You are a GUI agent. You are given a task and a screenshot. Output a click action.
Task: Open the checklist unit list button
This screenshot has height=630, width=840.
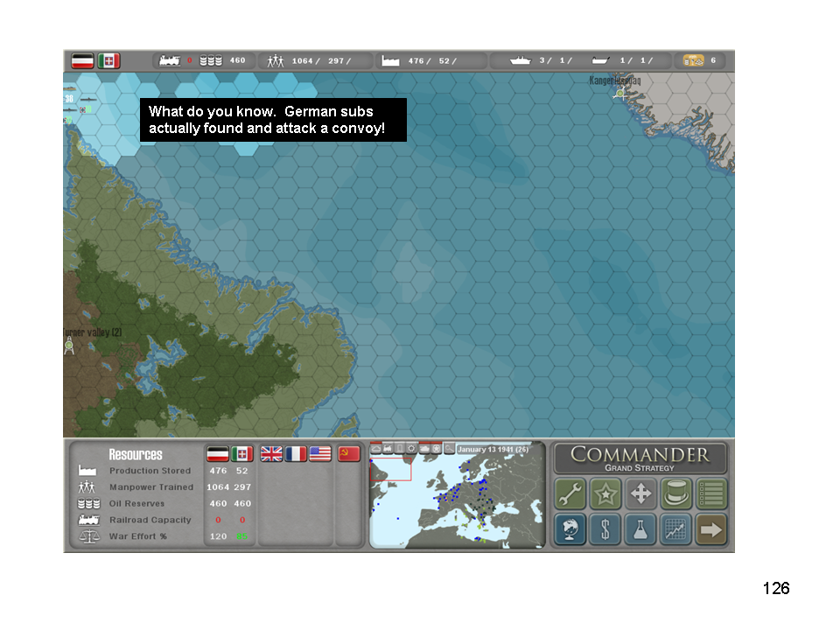tap(710, 494)
